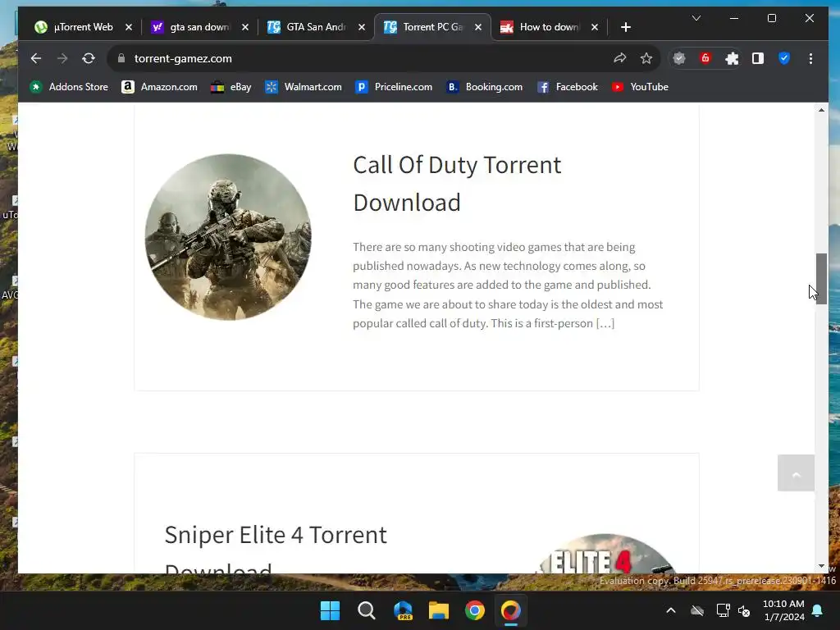The height and width of the screenshot is (630, 840).
Task: Open the Addons Store bookmark
Action: 69,87
